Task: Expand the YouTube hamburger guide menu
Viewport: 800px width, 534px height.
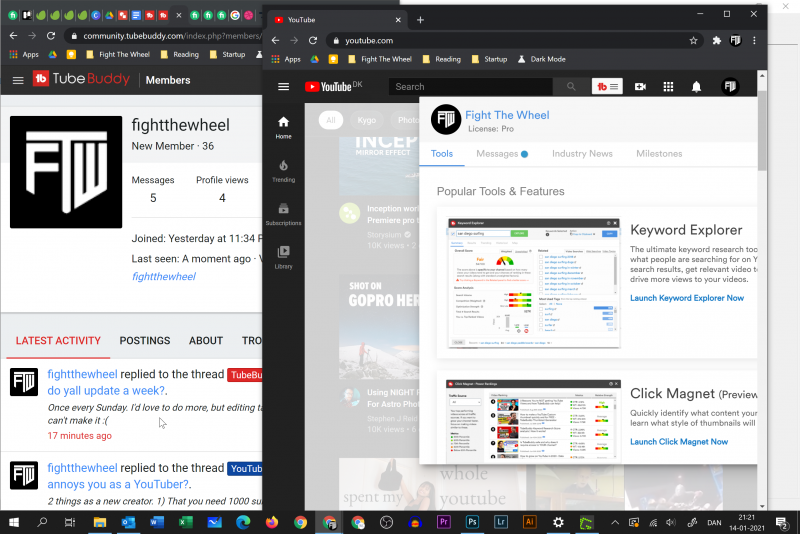Action: click(x=284, y=87)
